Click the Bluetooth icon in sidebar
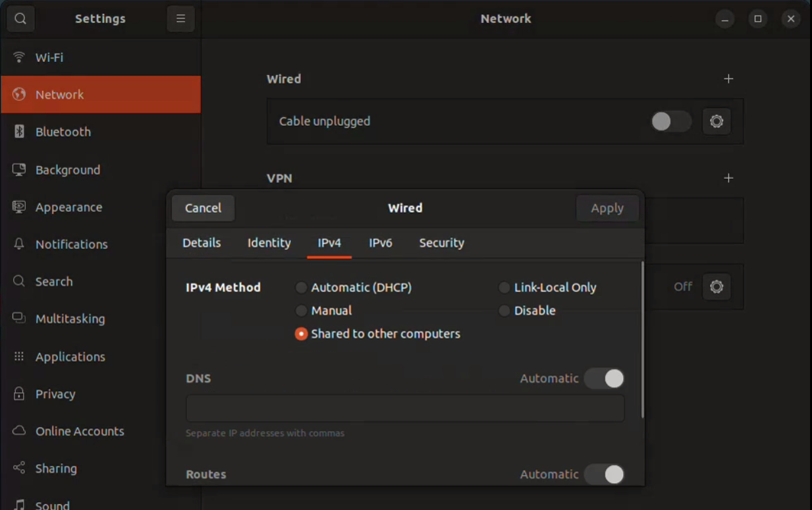This screenshot has height=510, width=812. click(19, 131)
